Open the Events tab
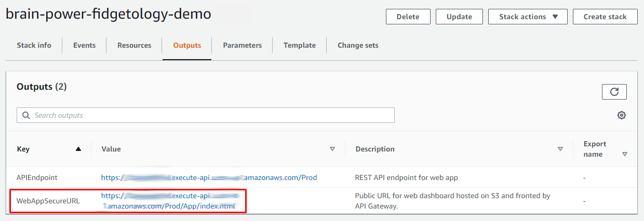644x221 pixels. (84, 45)
